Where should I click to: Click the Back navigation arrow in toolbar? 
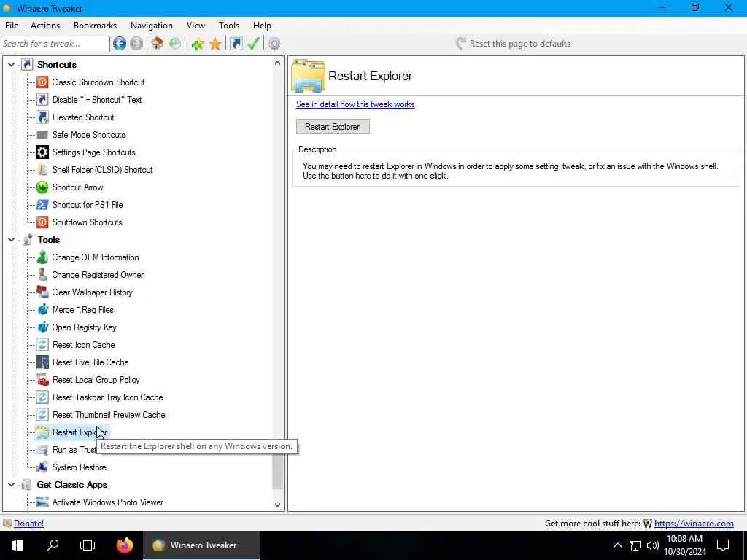[x=120, y=44]
